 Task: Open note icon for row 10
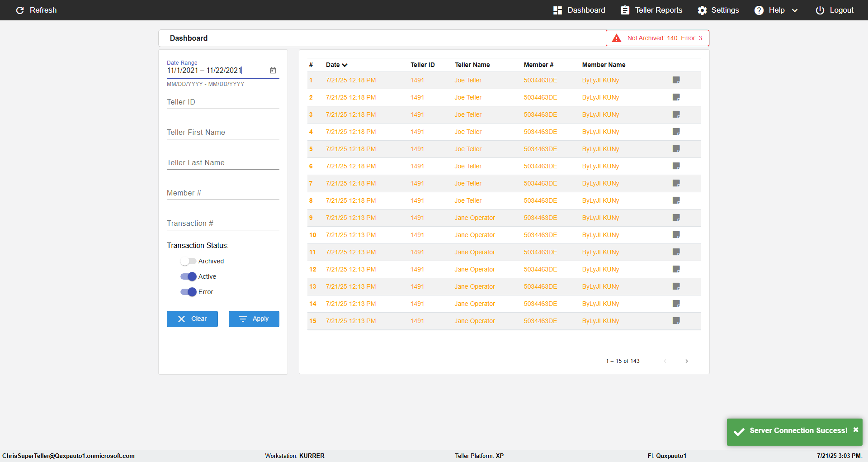(676, 235)
